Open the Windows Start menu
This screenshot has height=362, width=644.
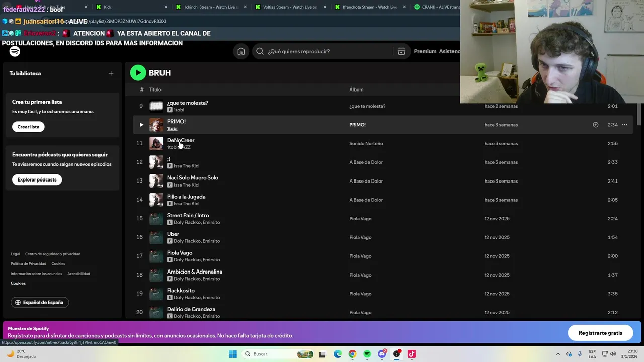click(232, 354)
